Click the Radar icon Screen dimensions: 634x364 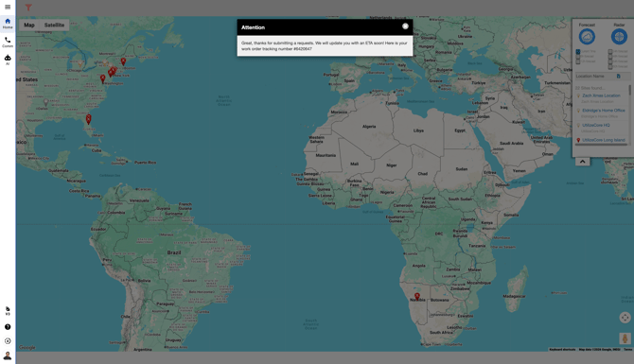(x=619, y=37)
